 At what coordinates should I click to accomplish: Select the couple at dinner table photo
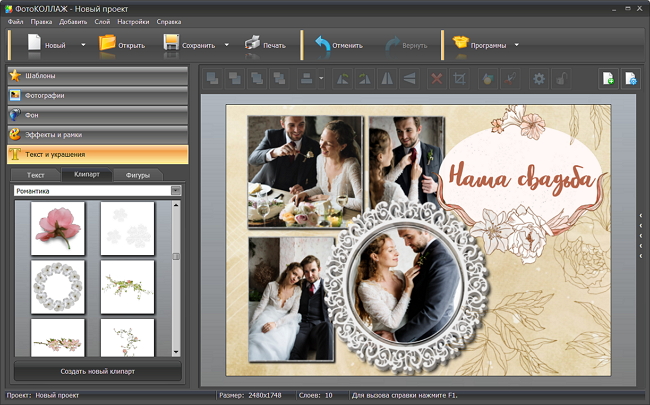305,172
